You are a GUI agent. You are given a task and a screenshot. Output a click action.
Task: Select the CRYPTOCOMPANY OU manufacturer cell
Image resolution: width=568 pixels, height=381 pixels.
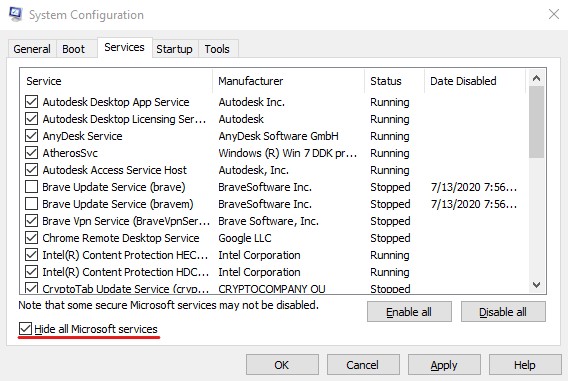[x=272, y=289]
